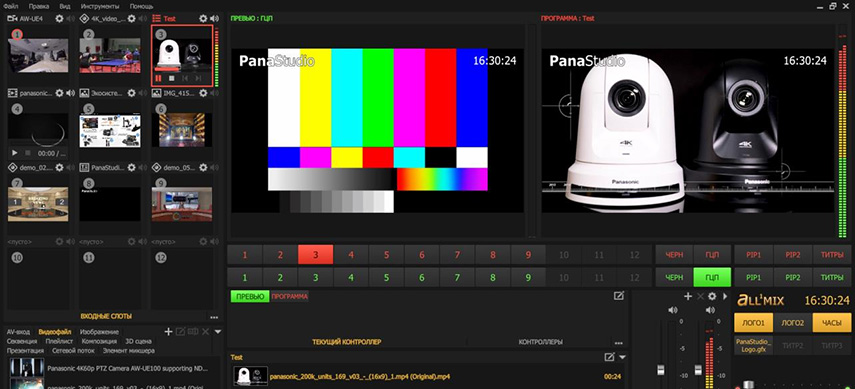Pause playback in Test slot 3
Screen dimensions: 855x389
tap(158, 79)
